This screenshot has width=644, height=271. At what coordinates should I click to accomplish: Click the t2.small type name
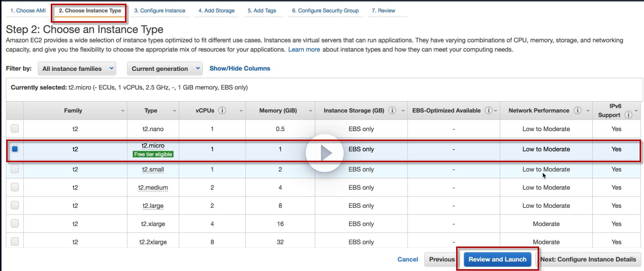point(153,169)
